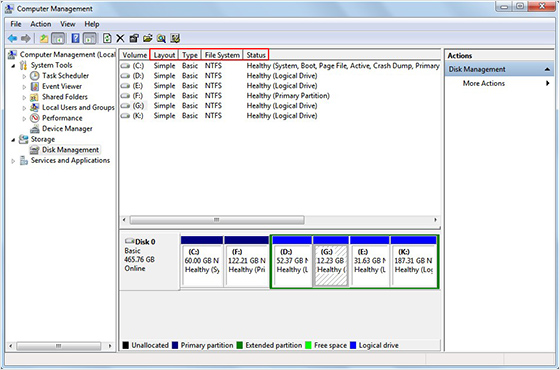
Task: Select the (K:) 187.31 GB partition block
Action: (x=414, y=261)
